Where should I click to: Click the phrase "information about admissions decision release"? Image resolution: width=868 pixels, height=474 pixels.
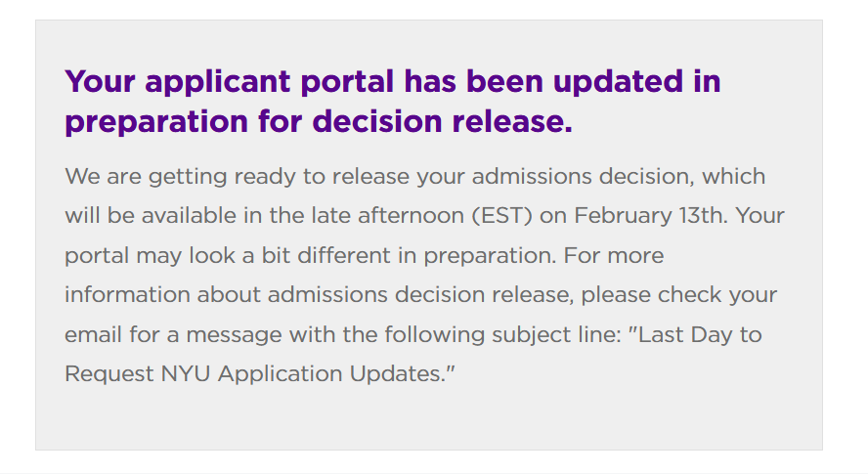pyautogui.click(x=319, y=294)
